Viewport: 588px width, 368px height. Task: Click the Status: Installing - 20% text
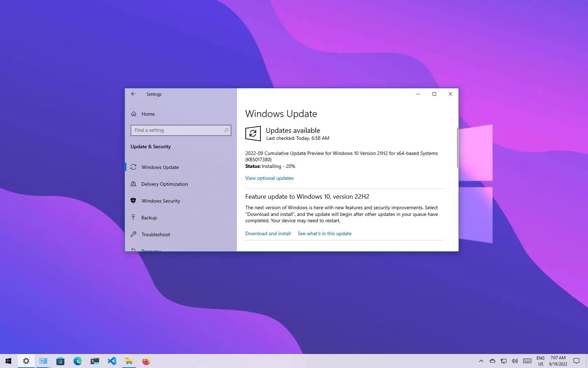pyautogui.click(x=270, y=166)
